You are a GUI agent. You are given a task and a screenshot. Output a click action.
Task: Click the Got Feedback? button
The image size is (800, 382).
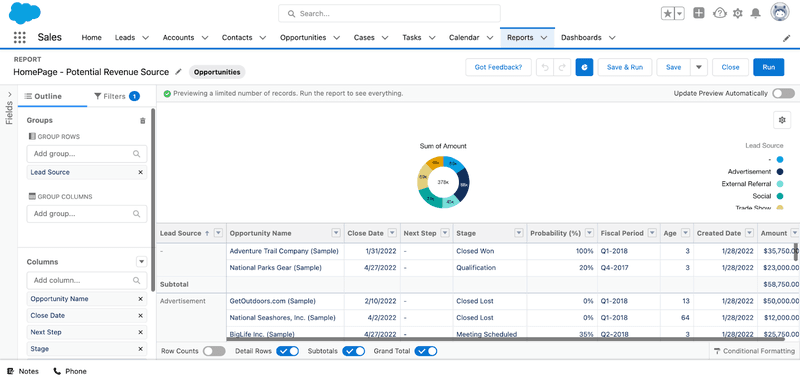point(498,67)
